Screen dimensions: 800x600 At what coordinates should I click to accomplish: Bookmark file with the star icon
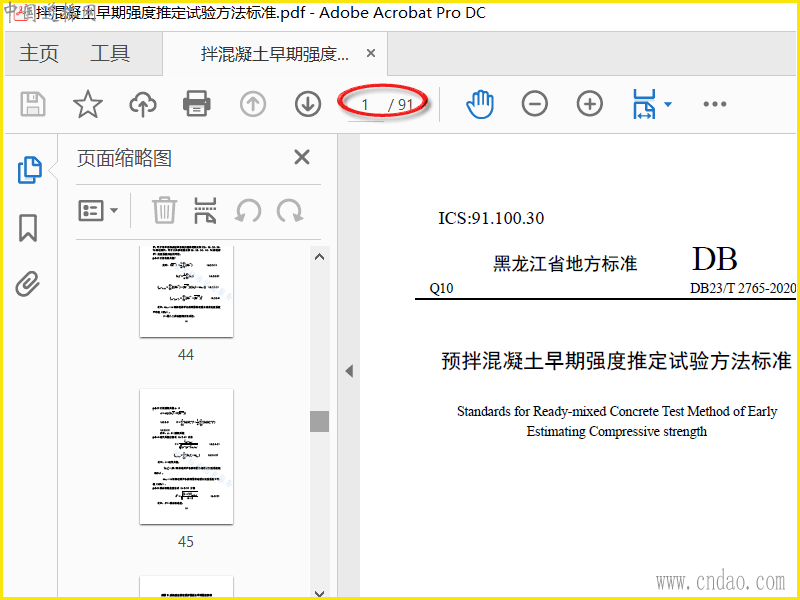88,104
